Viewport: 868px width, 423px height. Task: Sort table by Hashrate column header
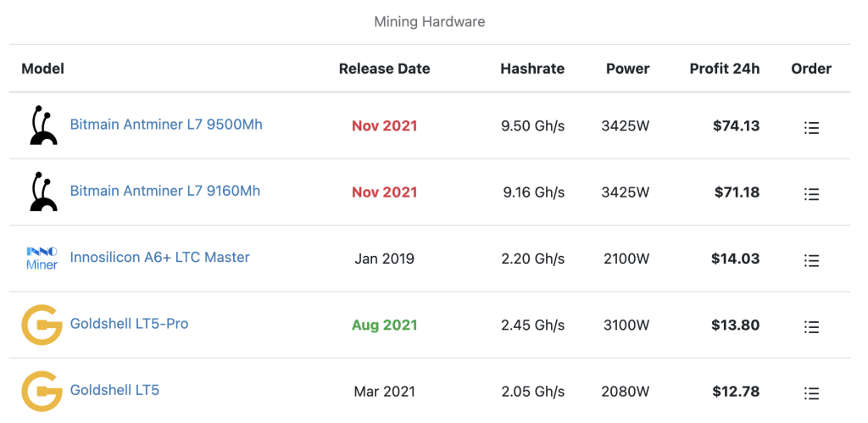point(532,69)
